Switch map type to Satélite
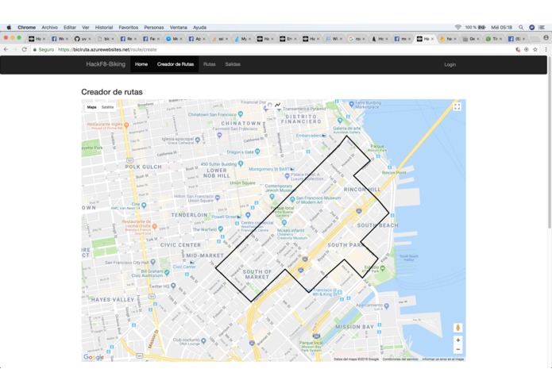Viewport: 552px width, 392px height. tap(107, 107)
